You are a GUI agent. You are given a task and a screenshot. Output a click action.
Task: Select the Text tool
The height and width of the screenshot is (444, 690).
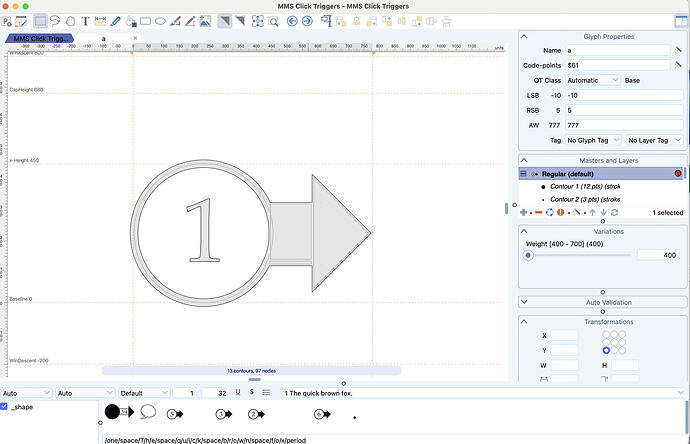(85, 21)
